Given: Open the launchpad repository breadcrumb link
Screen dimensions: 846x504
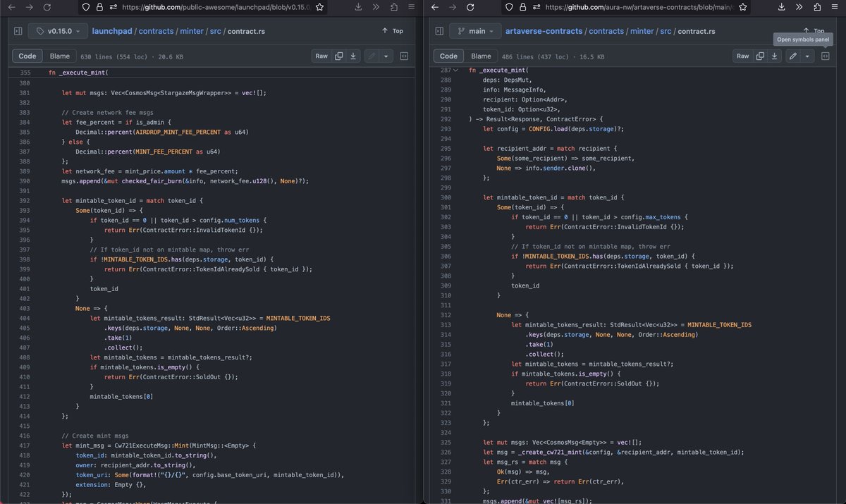Looking at the screenshot, I should pos(112,31).
